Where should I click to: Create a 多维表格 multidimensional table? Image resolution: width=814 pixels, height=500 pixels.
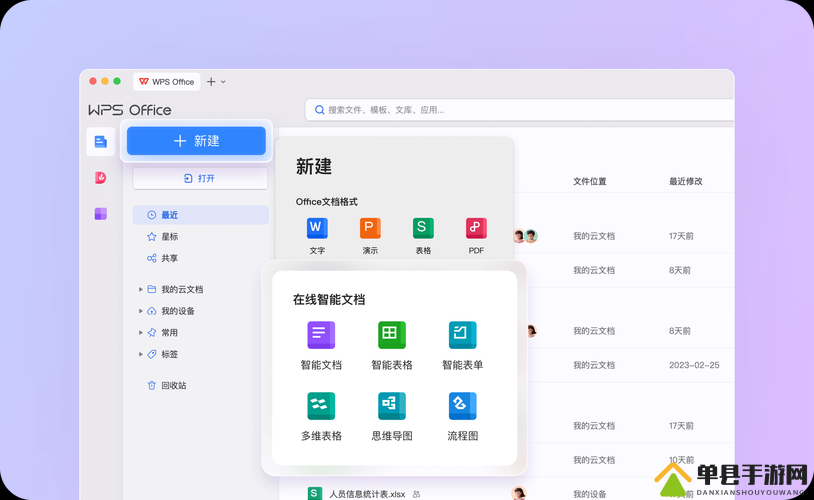[321, 416]
